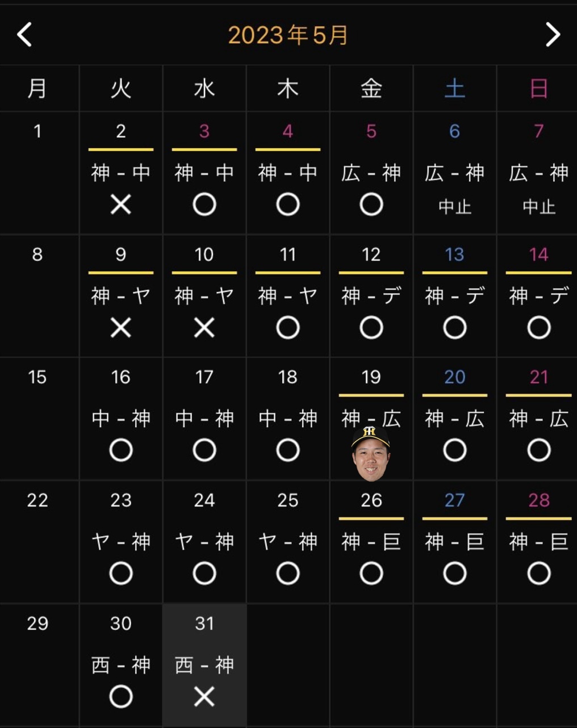Select the 日 Sunday column header

(x=538, y=89)
